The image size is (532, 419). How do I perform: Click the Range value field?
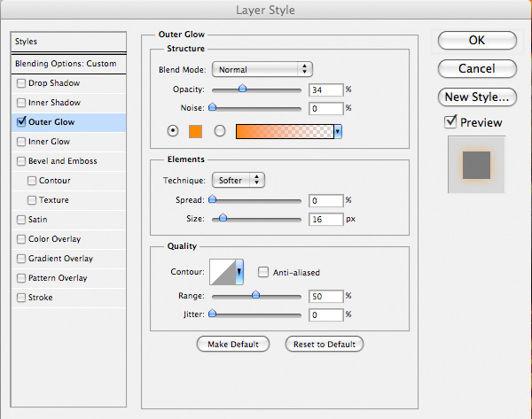[326, 297]
